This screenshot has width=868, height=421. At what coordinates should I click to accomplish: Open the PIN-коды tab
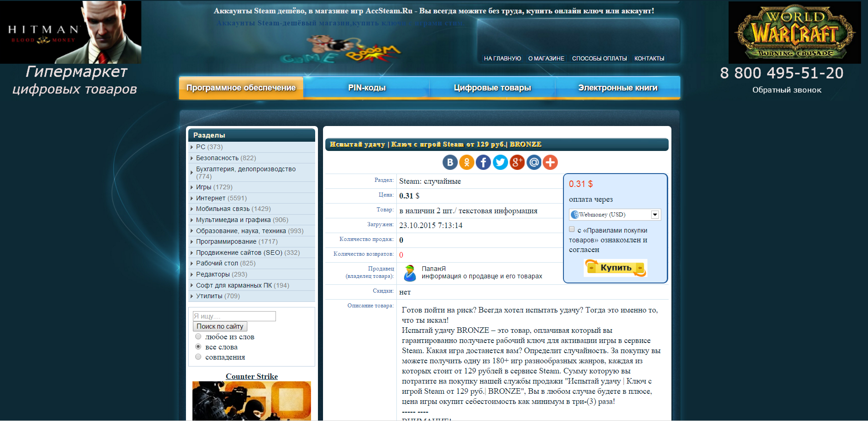366,88
